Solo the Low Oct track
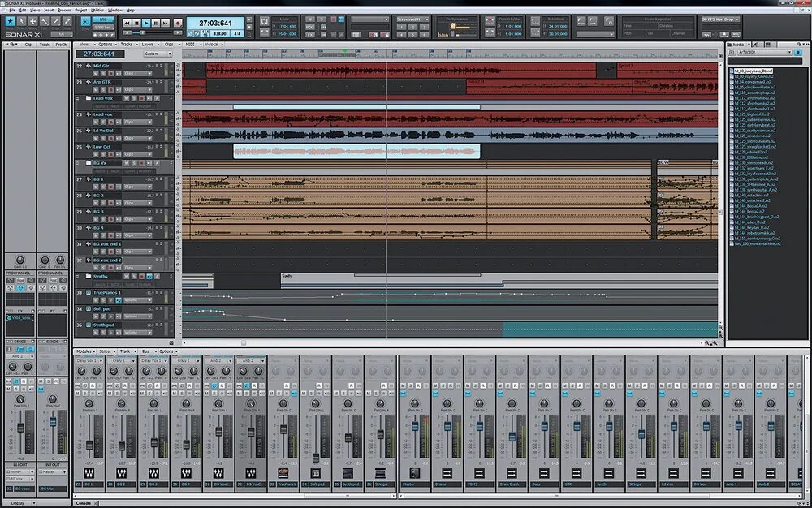Image resolution: width=812 pixels, height=508 pixels. tap(103, 154)
